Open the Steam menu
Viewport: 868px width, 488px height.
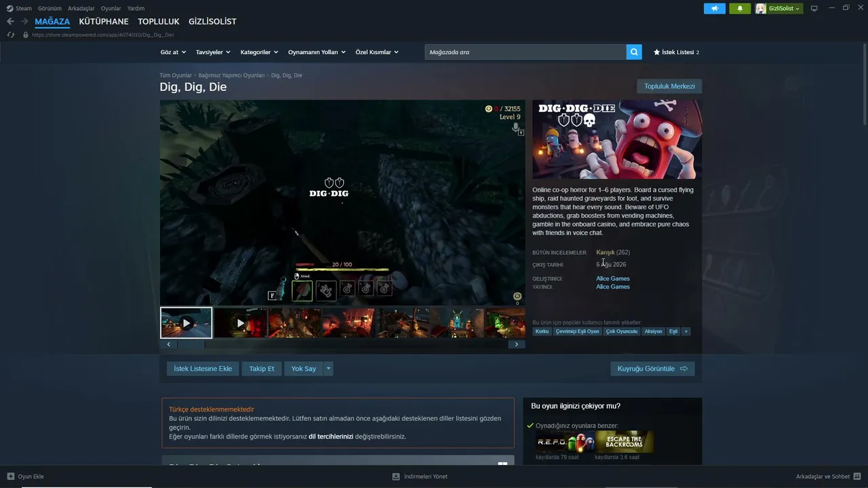[24, 8]
